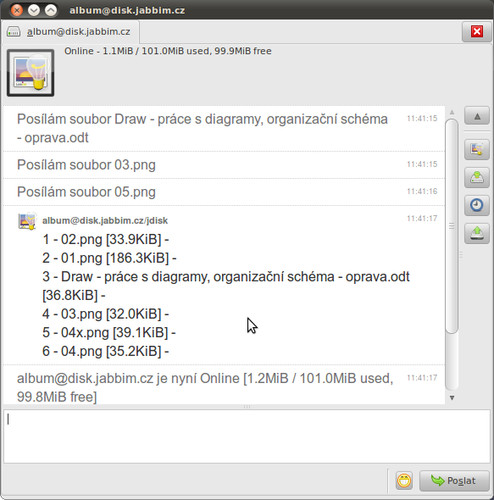Open conversation history via the clock icon
494x500 pixels.
click(x=477, y=205)
